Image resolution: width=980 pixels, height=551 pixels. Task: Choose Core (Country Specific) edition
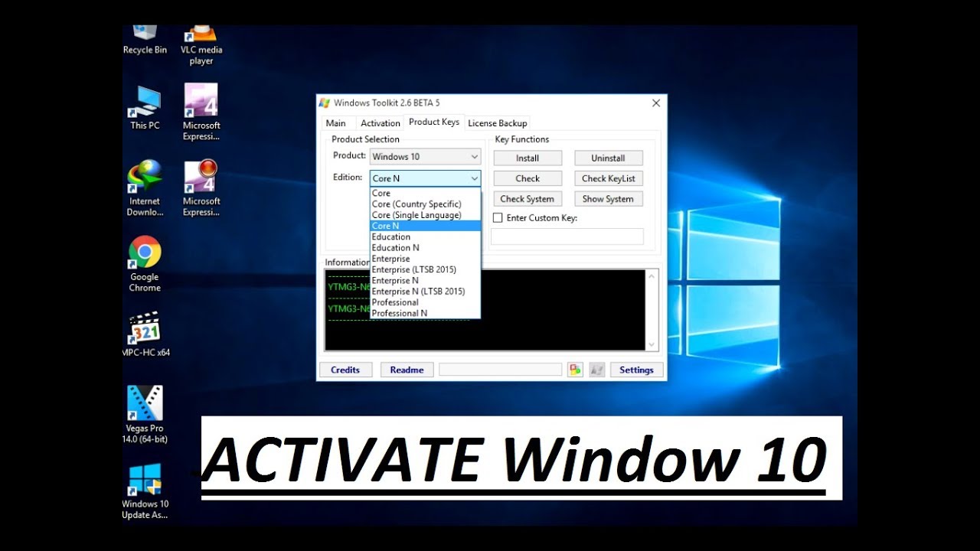pos(425,204)
